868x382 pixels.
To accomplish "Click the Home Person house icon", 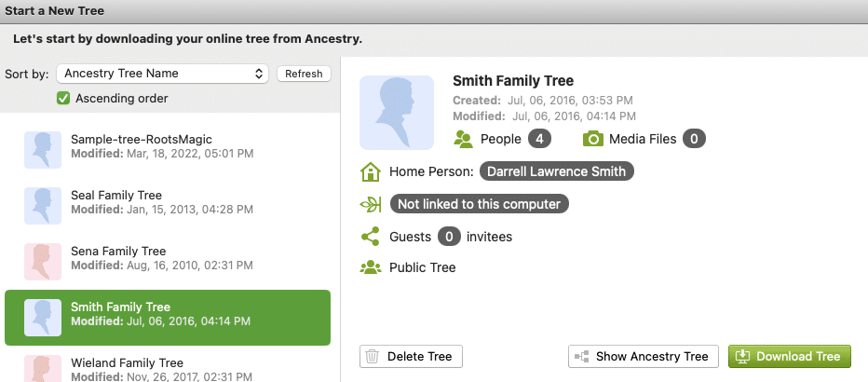I will [x=371, y=171].
